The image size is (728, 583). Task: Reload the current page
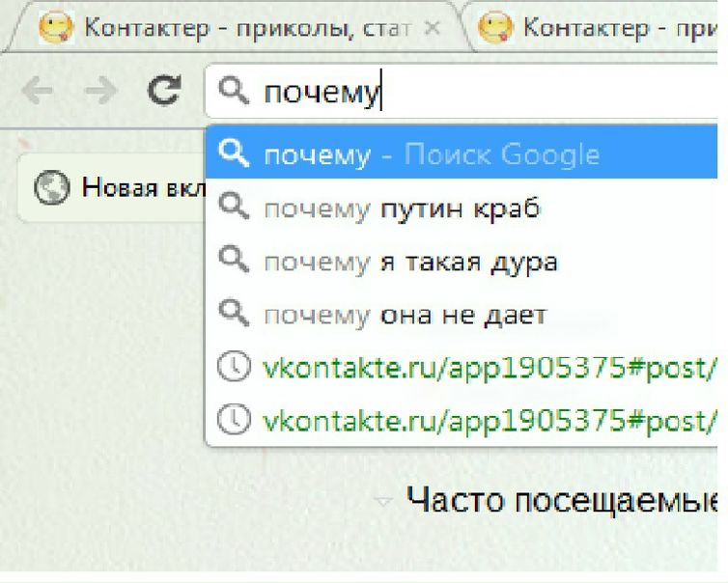click(163, 91)
